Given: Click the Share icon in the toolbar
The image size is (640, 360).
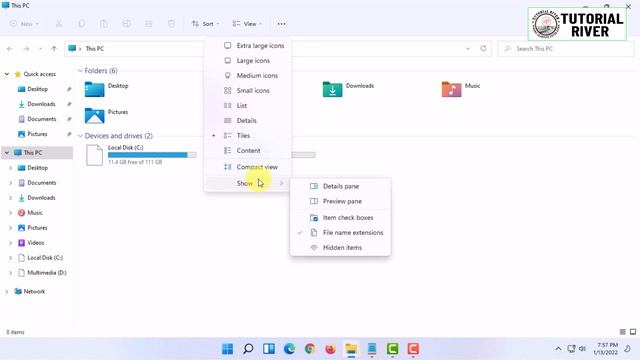Looking at the screenshot, I should point(149,24).
